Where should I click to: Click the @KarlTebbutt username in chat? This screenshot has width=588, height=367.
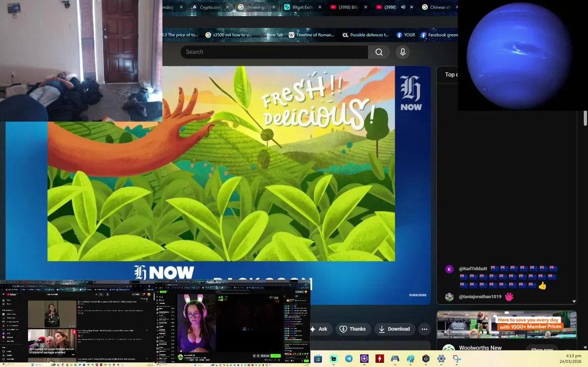pyautogui.click(x=473, y=269)
